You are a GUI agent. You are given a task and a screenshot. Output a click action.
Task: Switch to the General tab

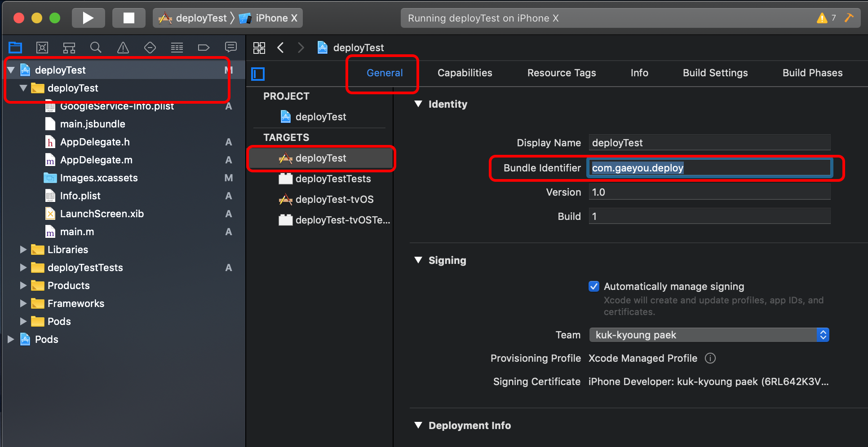tap(385, 73)
